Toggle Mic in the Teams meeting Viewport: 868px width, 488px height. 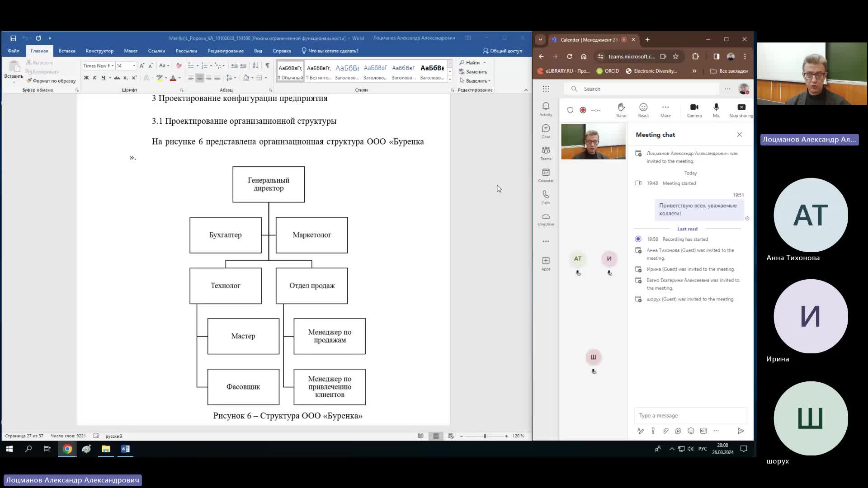[716, 110]
